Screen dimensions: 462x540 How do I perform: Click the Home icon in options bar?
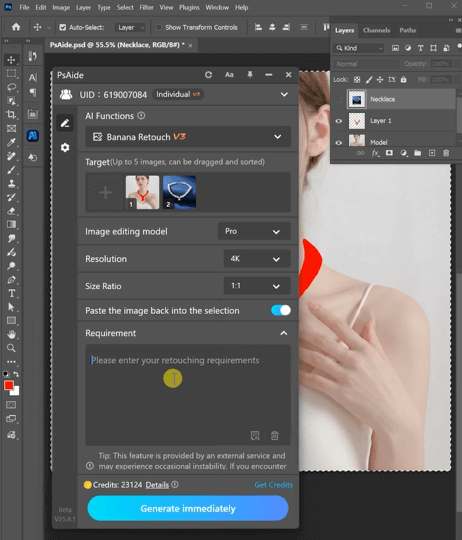[16, 27]
